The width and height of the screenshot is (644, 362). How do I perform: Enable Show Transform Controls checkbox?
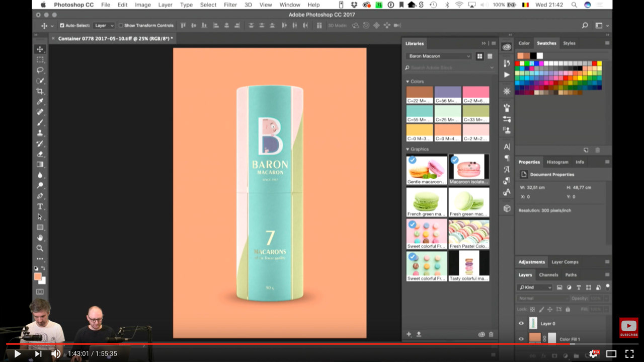click(121, 25)
